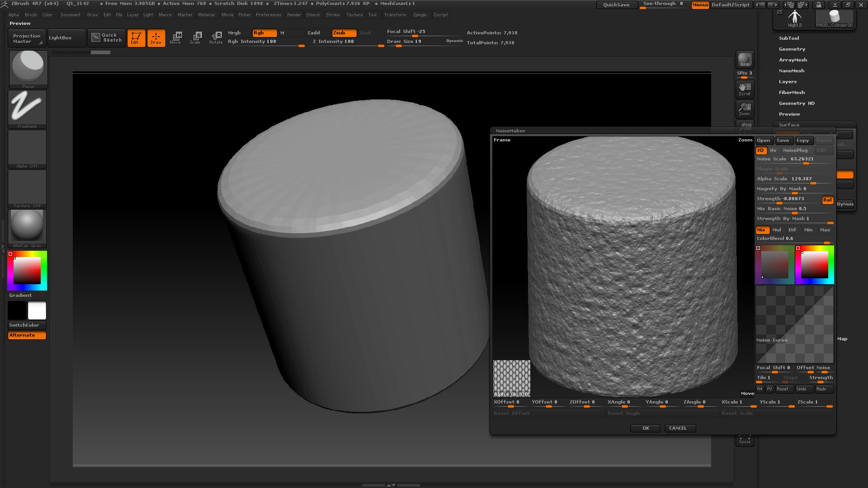868x488 pixels.
Task: Select the Scale transform icon
Action: click(195, 38)
